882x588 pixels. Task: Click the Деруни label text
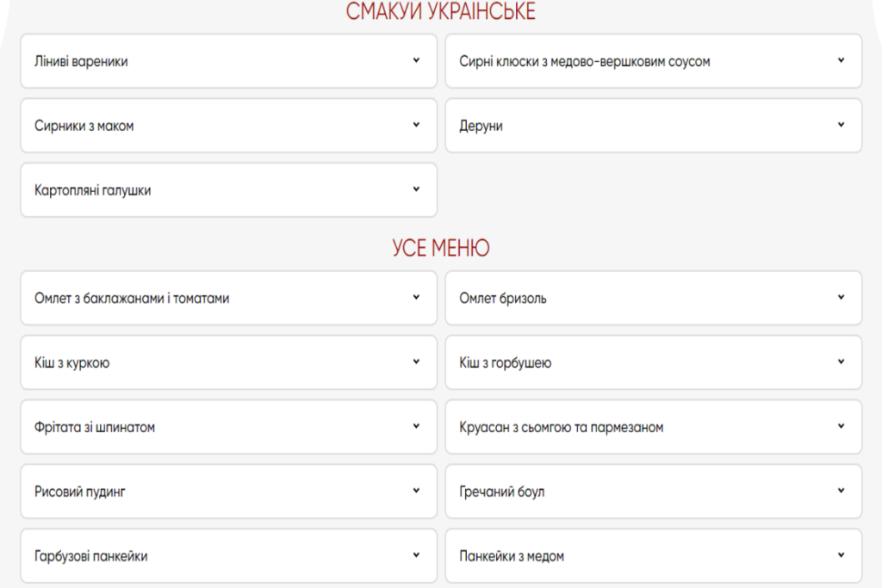pyautogui.click(x=481, y=126)
